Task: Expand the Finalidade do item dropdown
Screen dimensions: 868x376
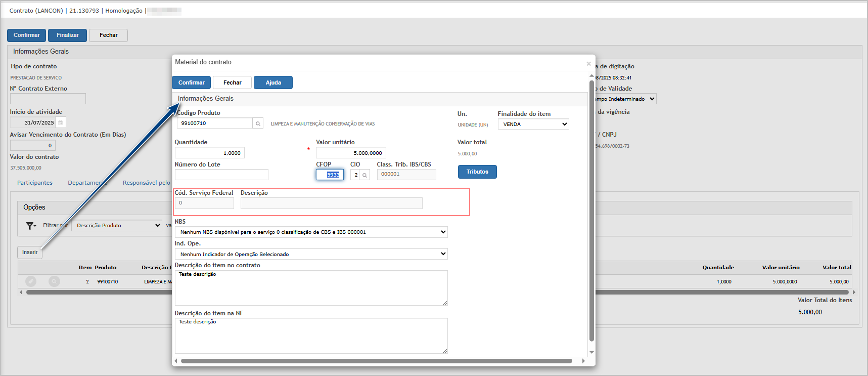Action: (533, 124)
